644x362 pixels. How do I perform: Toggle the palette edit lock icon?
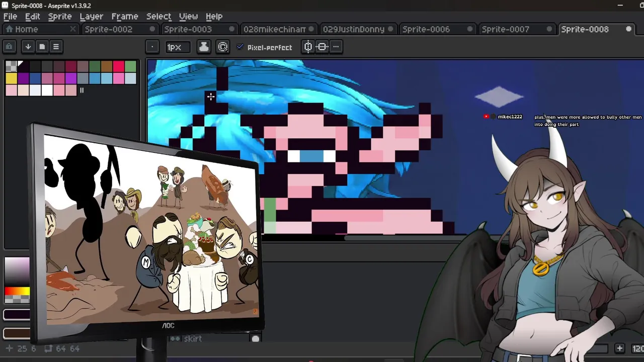(x=9, y=47)
